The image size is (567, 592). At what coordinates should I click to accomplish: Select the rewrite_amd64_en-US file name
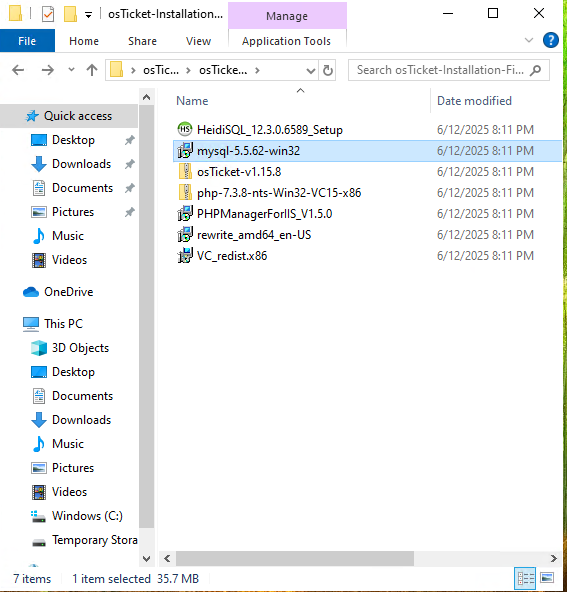[x=254, y=235]
